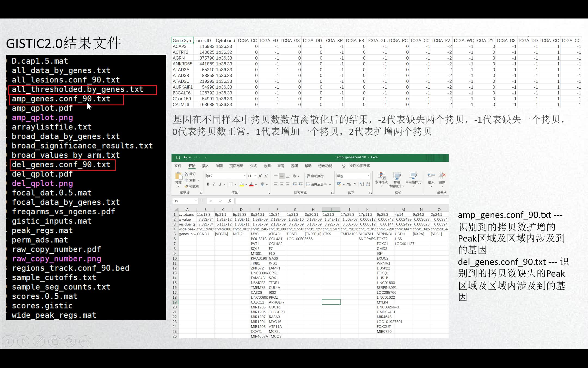Screen dimensions: 588x368
Task: Click the I19 name box
Action: (185, 201)
